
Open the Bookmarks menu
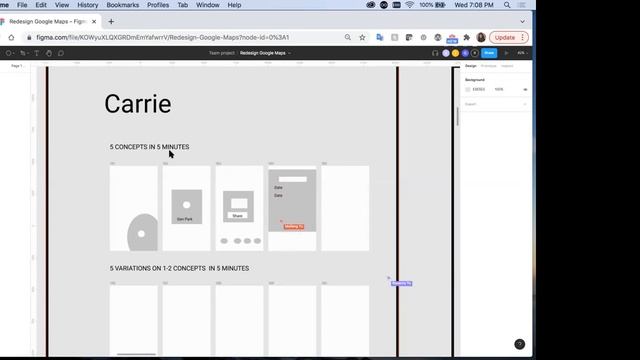123,5
